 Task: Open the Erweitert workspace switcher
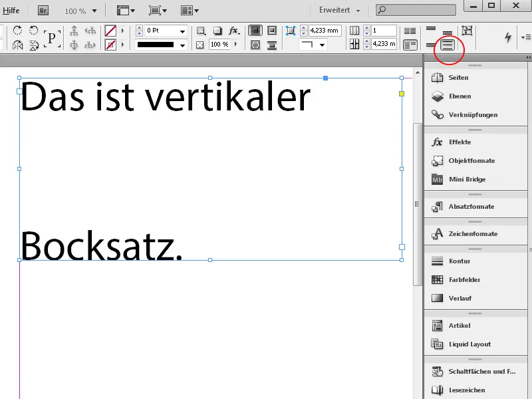[x=339, y=10]
